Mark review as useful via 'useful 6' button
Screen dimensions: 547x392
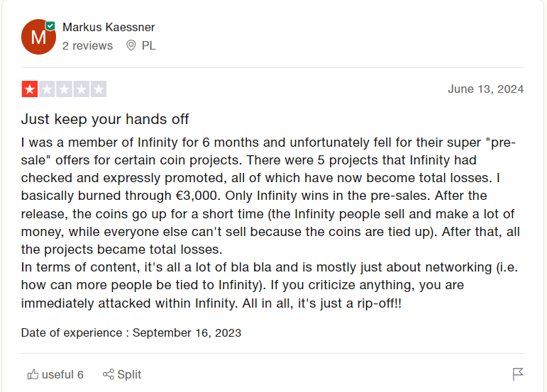coord(55,374)
